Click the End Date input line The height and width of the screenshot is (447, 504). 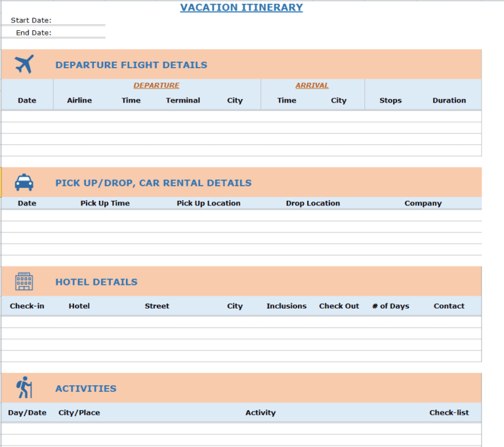click(x=79, y=33)
